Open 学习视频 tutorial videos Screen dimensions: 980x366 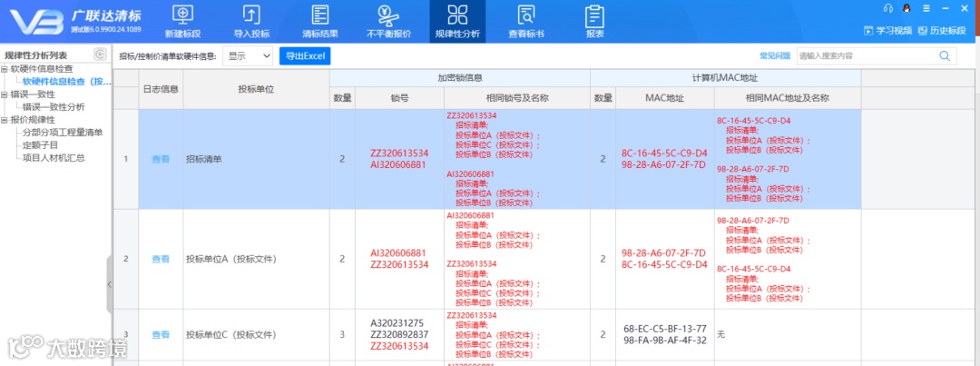point(887,30)
